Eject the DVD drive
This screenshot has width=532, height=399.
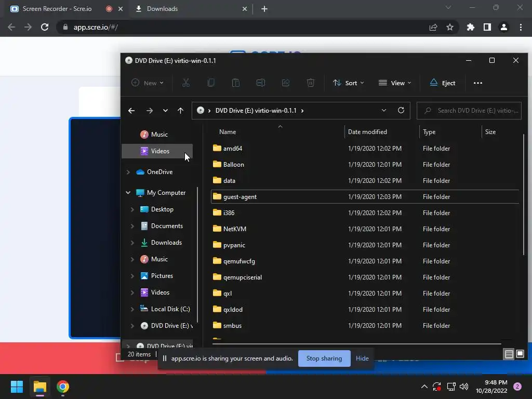(x=443, y=83)
